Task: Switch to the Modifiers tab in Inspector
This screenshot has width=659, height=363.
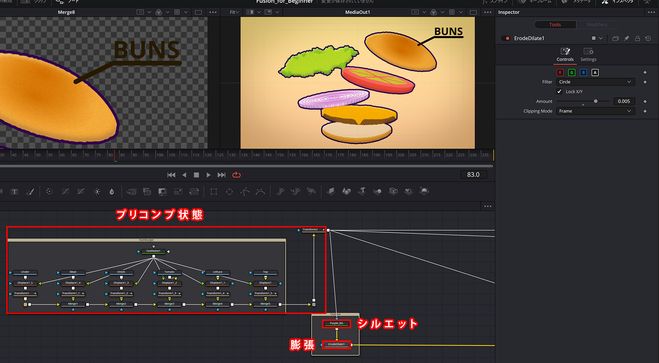Action: coord(597,25)
